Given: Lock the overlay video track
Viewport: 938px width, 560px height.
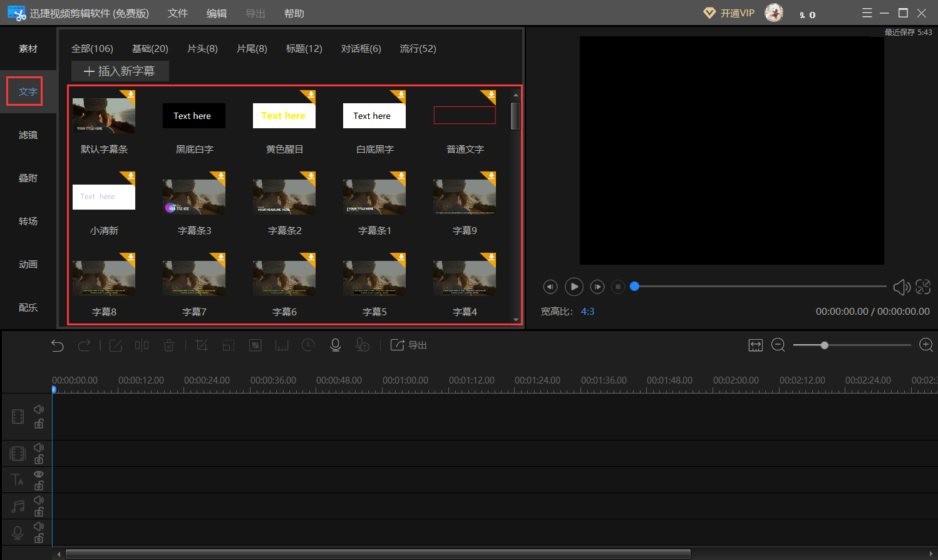Looking at the screenshot, I should pyautogui.click(x=39, y=460).
